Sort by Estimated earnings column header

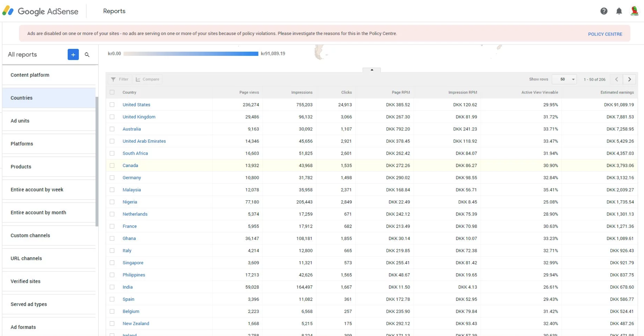(x=617, y=92)
